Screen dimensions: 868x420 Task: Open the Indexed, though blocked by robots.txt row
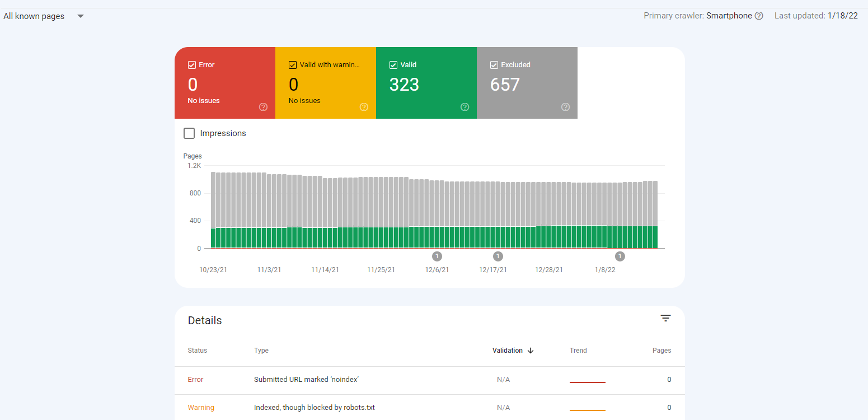click(x=314, y=408)
